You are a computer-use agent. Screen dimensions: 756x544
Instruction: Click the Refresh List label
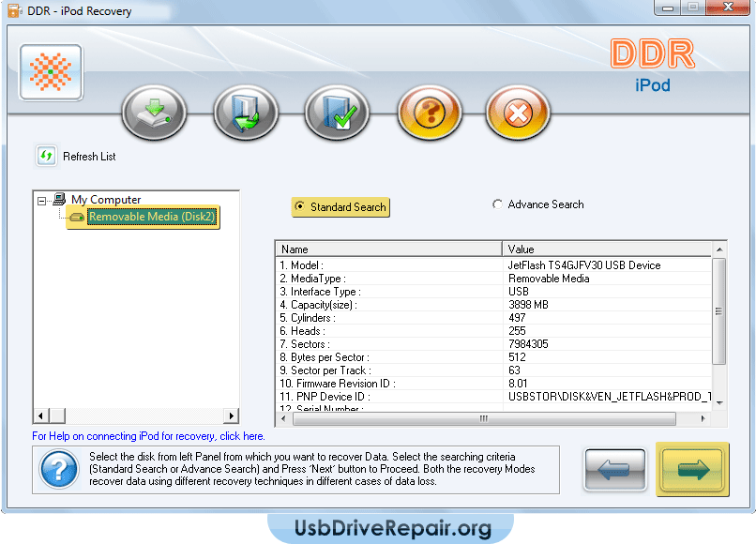tap(89, 157)
